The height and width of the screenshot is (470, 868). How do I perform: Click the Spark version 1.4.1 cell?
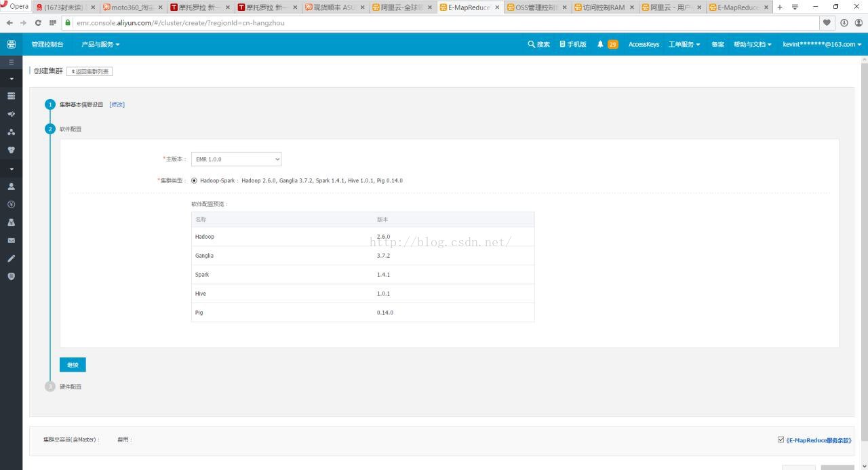[x=383, y=275]
